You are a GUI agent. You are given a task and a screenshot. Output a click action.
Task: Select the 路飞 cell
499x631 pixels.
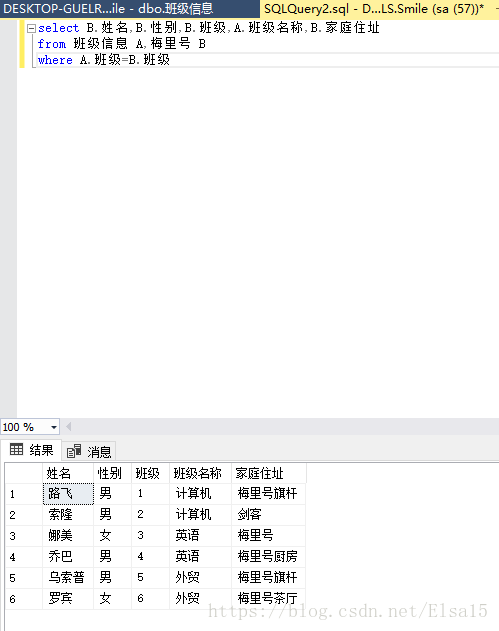coord(68,494)
